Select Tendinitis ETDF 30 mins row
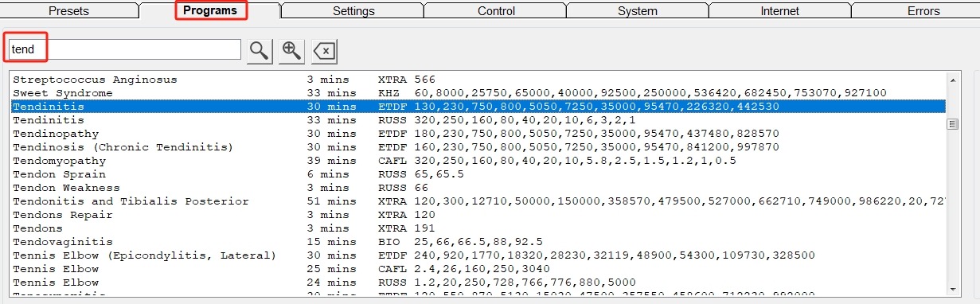Viewport: 980px width, 304px height. (x=478, y=106)
